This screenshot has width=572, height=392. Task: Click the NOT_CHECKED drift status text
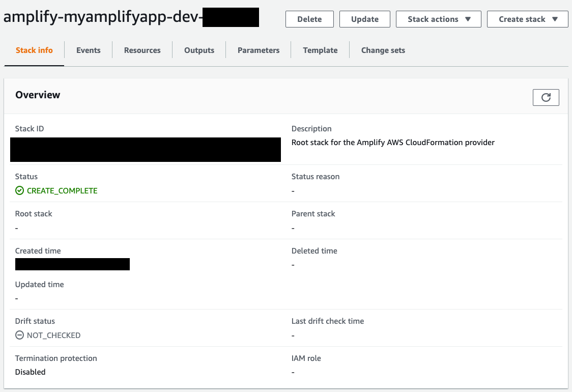tap(53, 335)
